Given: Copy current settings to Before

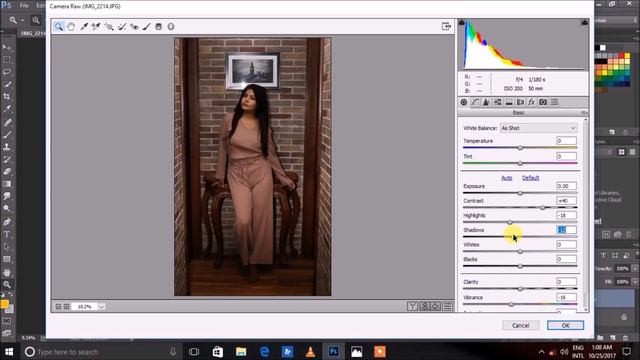Looking at the screenshot, I should (436, 306).
